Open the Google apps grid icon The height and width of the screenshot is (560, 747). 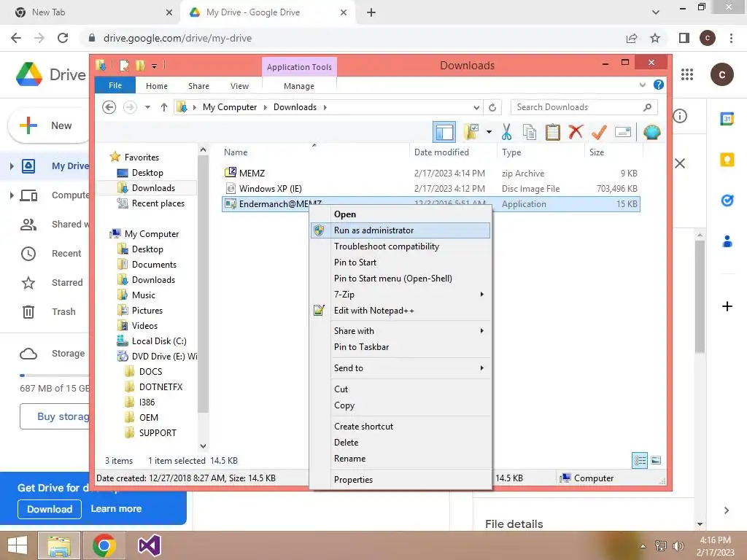tap(687, 74)
